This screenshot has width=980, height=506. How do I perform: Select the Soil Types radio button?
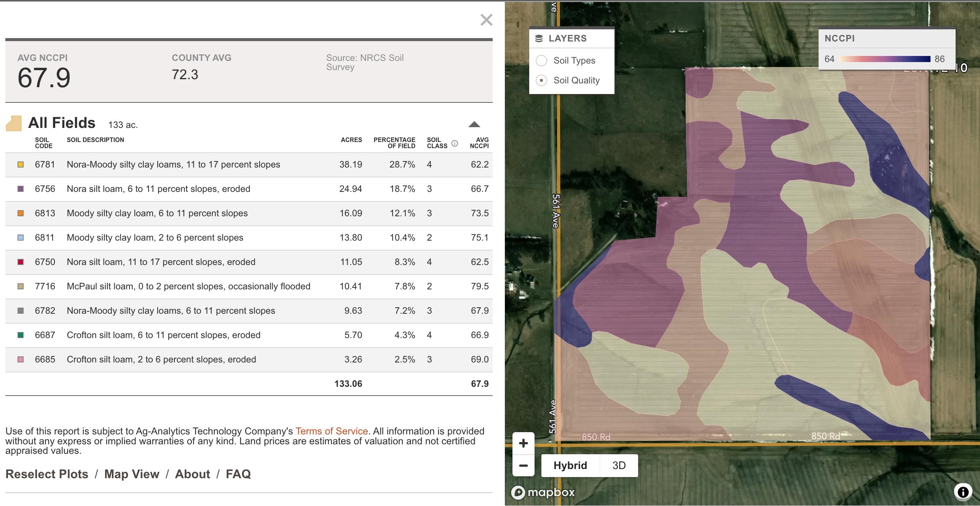(x=541, y=61)
